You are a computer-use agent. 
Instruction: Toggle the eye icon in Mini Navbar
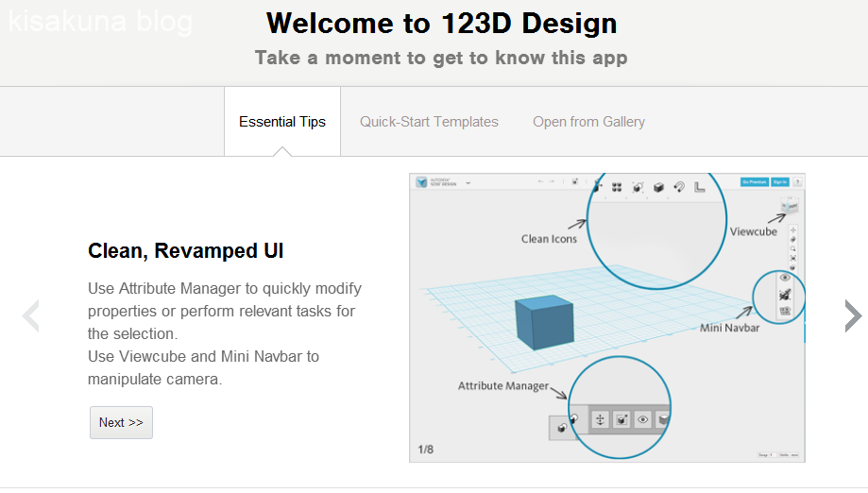[x=785, y=279]
